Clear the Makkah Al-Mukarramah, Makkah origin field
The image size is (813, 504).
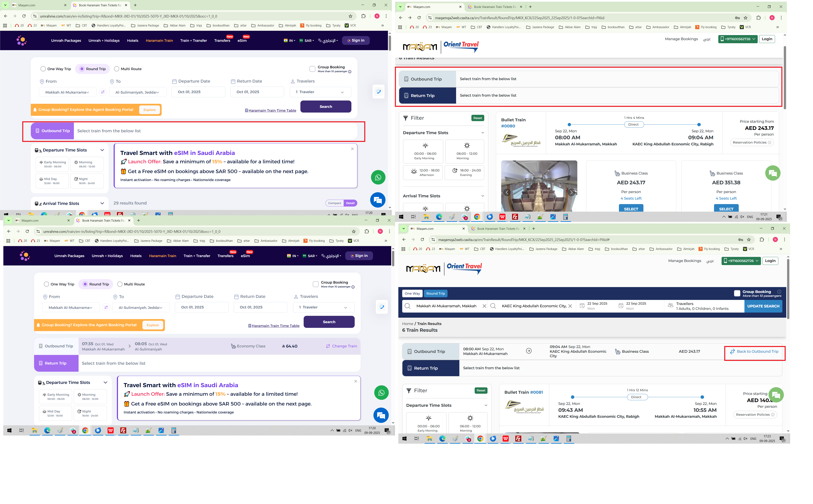coord(484,306)
